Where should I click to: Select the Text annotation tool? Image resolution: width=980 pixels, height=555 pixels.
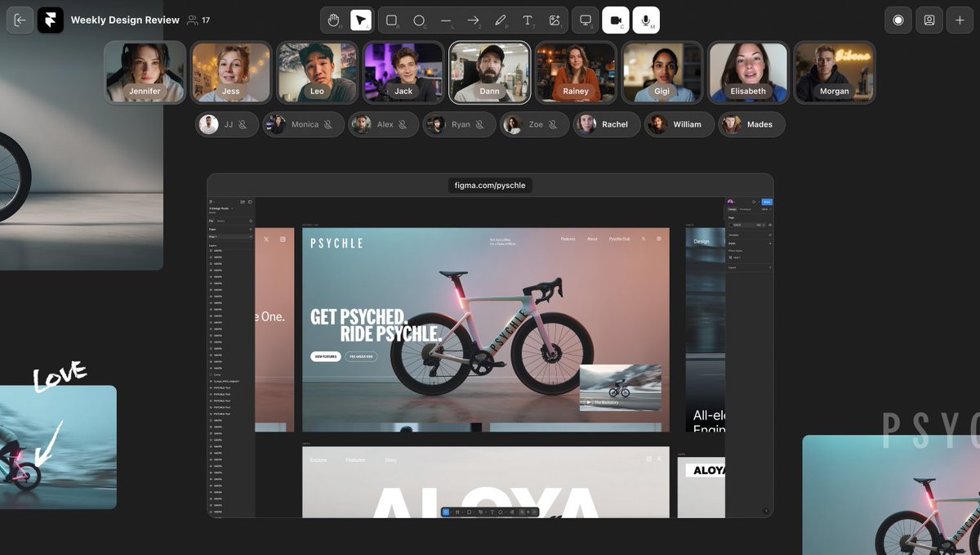(528, 20)
